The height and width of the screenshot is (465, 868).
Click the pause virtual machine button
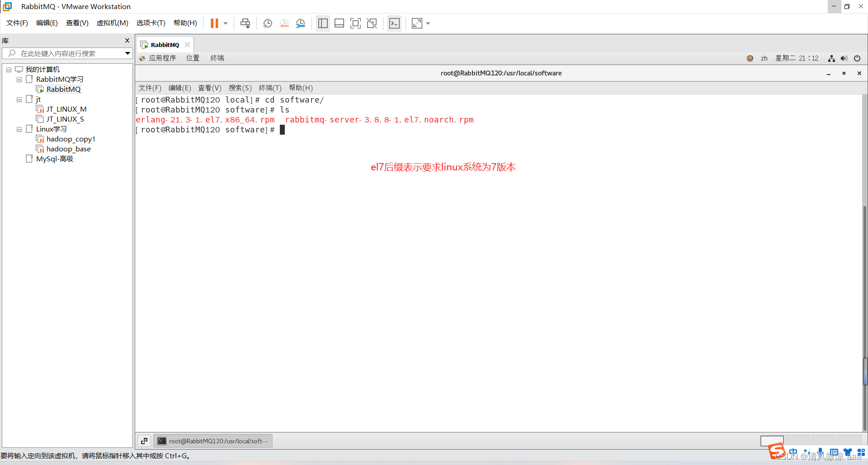214,23
